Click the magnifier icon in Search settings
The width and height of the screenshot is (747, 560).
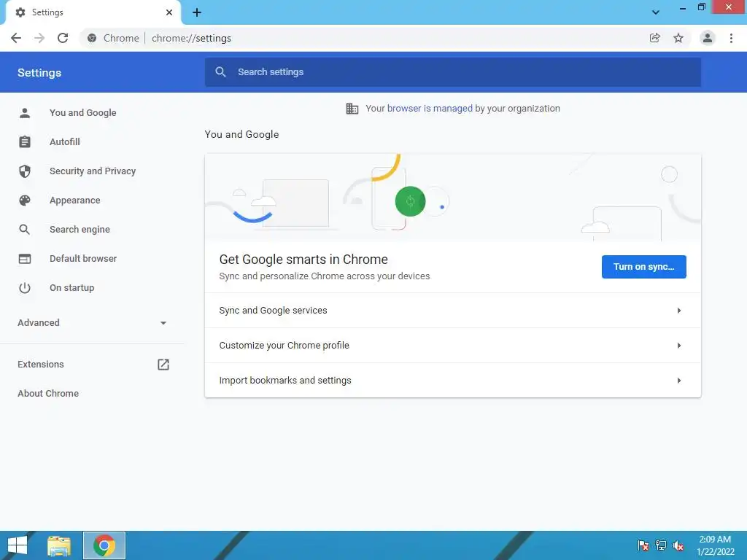pos(220,72)
